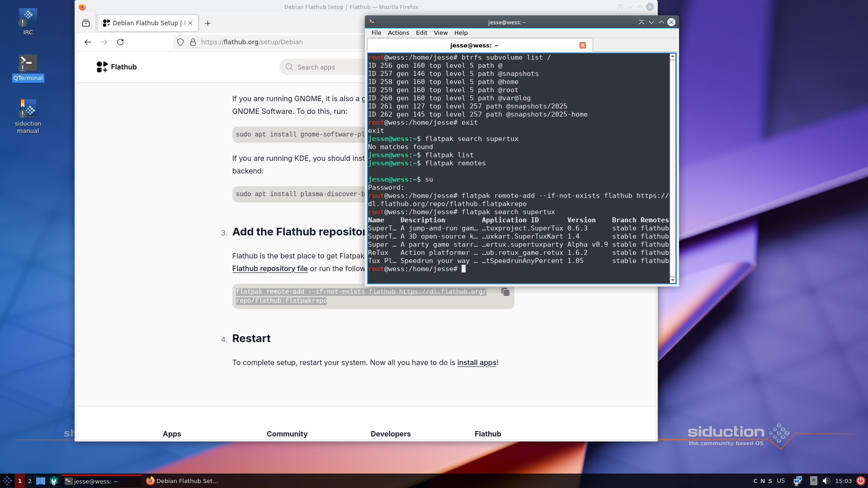
Task: Switch to workspace 1 in the taskbar
Action: click(20, 481)
